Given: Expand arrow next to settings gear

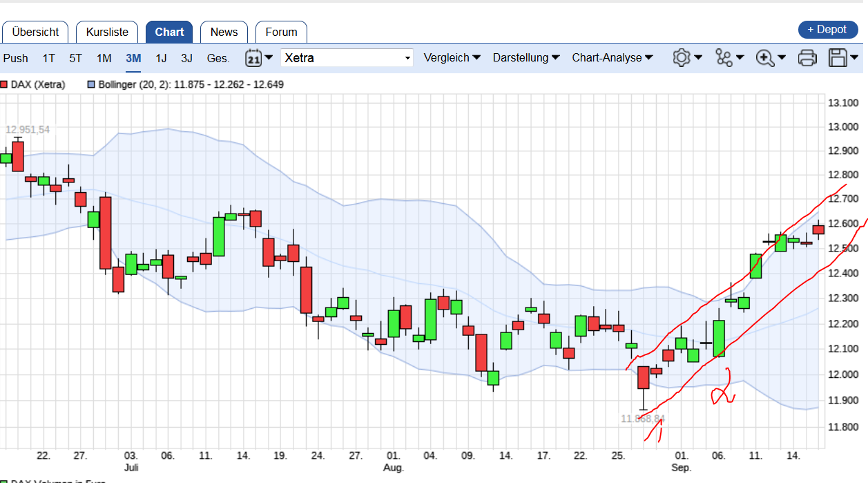Looking at the screenshot, I should [x=698, y=58].
